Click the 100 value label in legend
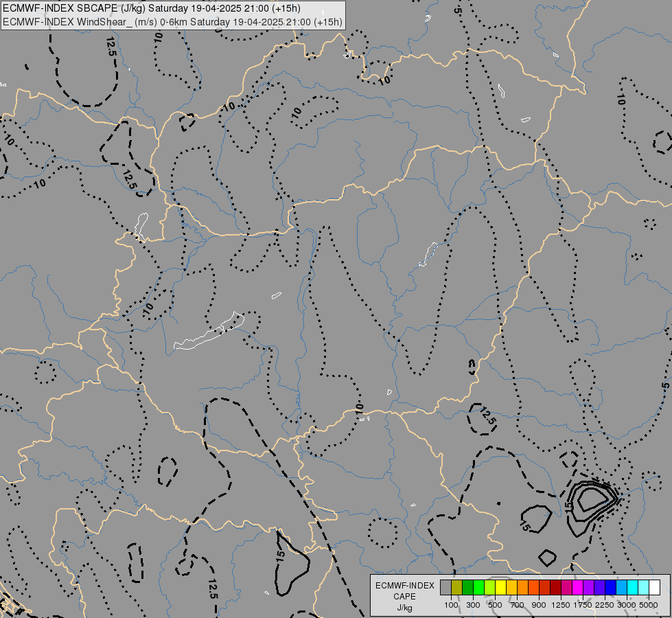The width and height of the screenshot is (672, 618). [451, 605]
